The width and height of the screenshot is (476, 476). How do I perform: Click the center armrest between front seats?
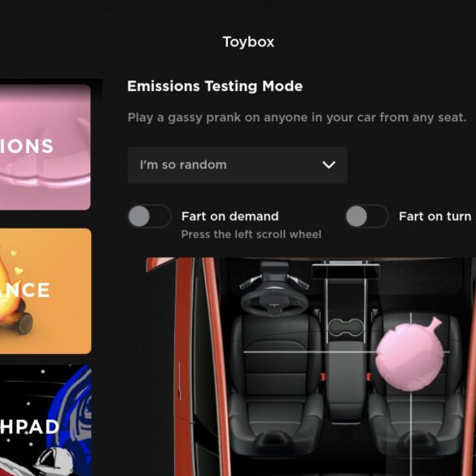click(346, 379)
